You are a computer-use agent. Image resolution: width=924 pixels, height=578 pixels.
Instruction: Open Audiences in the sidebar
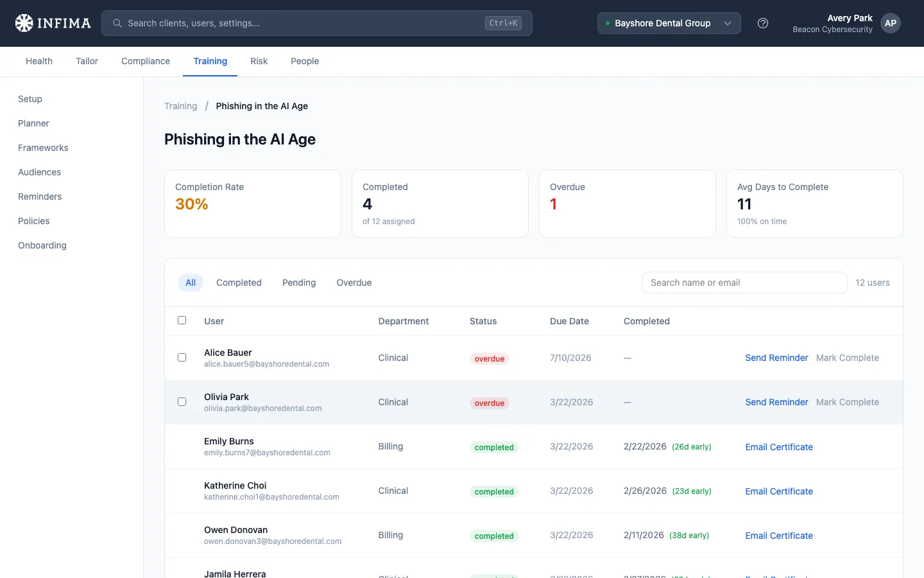40,172
